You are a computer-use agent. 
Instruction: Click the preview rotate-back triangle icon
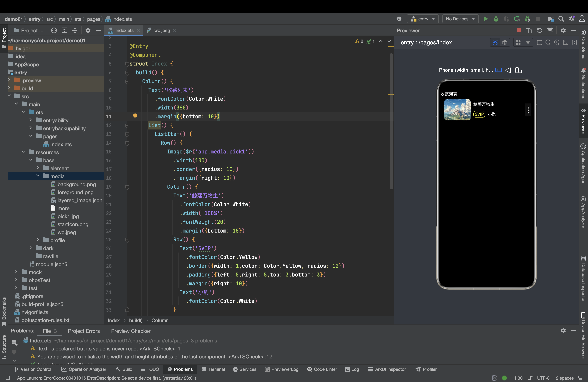pos(508,70)
